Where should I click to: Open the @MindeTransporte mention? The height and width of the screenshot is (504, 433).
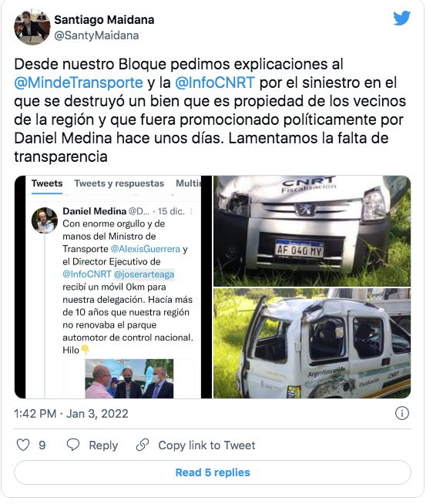click(x=79, y=82)
